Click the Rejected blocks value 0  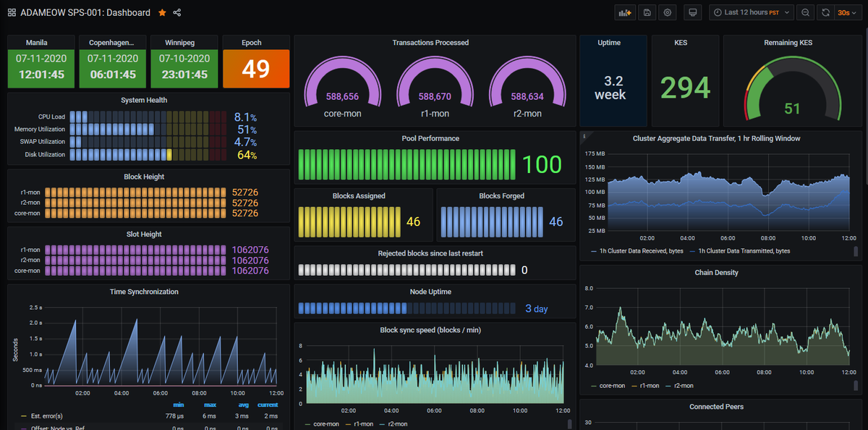(524, 271)
